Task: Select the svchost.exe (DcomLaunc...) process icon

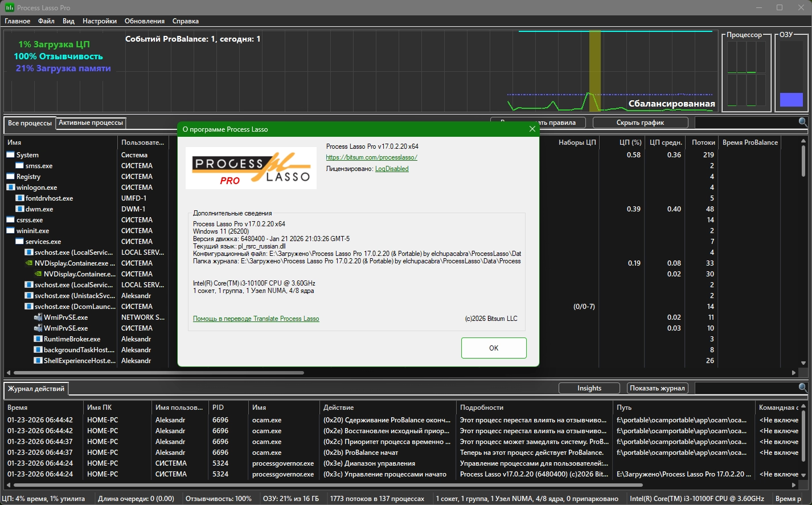Action: [x=28, y=306]
